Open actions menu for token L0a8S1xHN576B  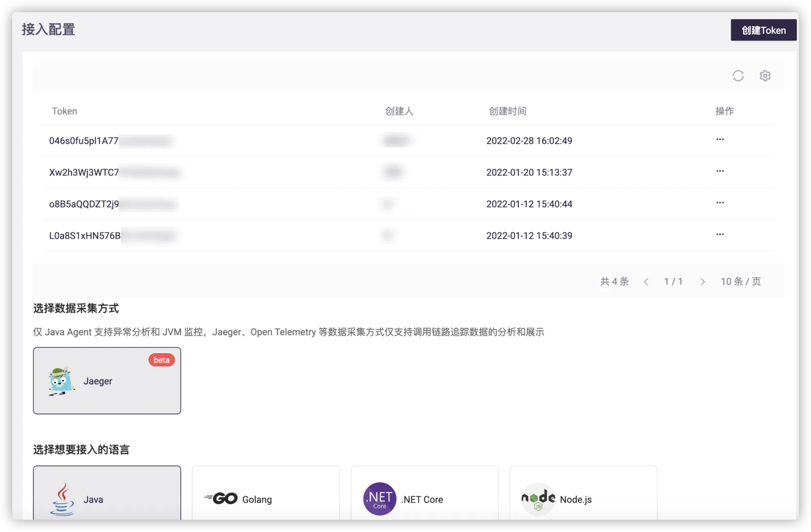coord(720,234)
